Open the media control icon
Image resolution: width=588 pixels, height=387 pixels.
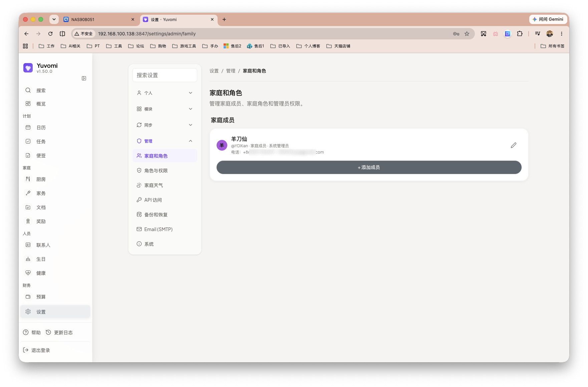click(x=538, y=34)
